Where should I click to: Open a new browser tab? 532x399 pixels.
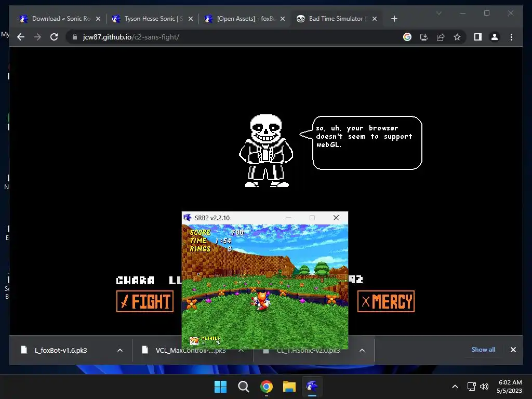click(x=394, y=19)
